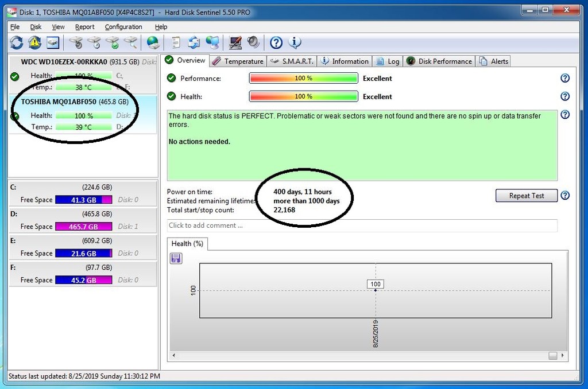Screen dimensions: 588x389
Task: Select the WDC WD10EZEX-00RKKA0 disk entry
Action: tap(83, 74)
